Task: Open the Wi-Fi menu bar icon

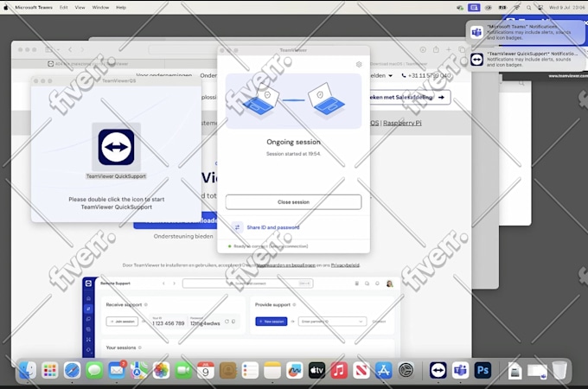Action: coord(516,8)
